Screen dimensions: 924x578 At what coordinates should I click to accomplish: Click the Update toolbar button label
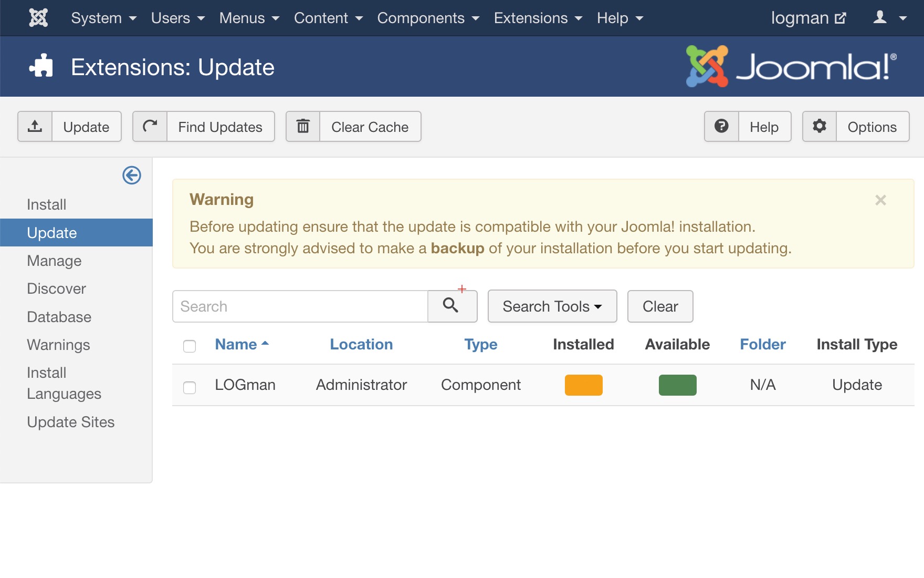pos(86,127)
